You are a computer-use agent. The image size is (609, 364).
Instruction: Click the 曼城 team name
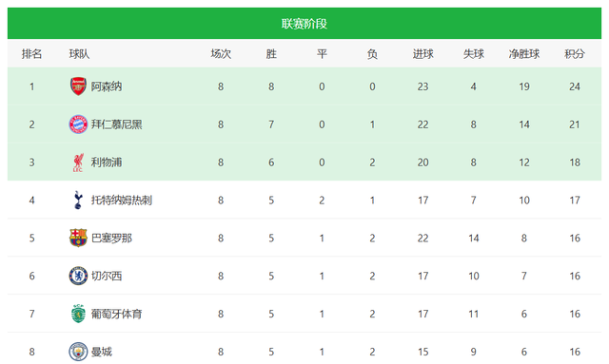(102, 352)
